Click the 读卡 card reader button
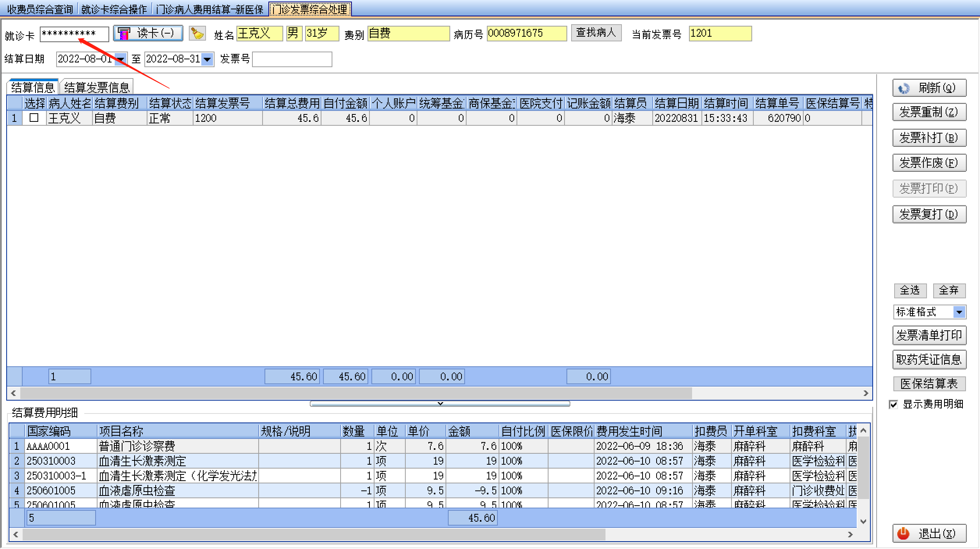 pos(148,33)
